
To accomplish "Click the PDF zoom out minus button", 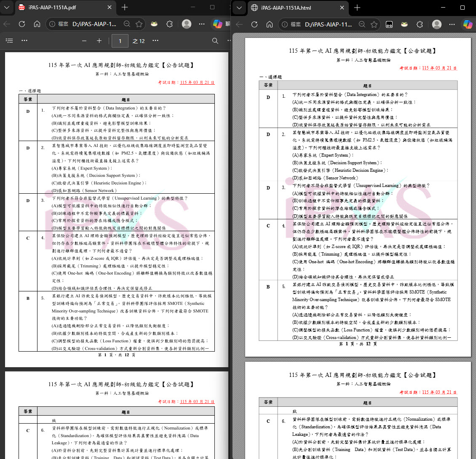I will click(84, 41).
